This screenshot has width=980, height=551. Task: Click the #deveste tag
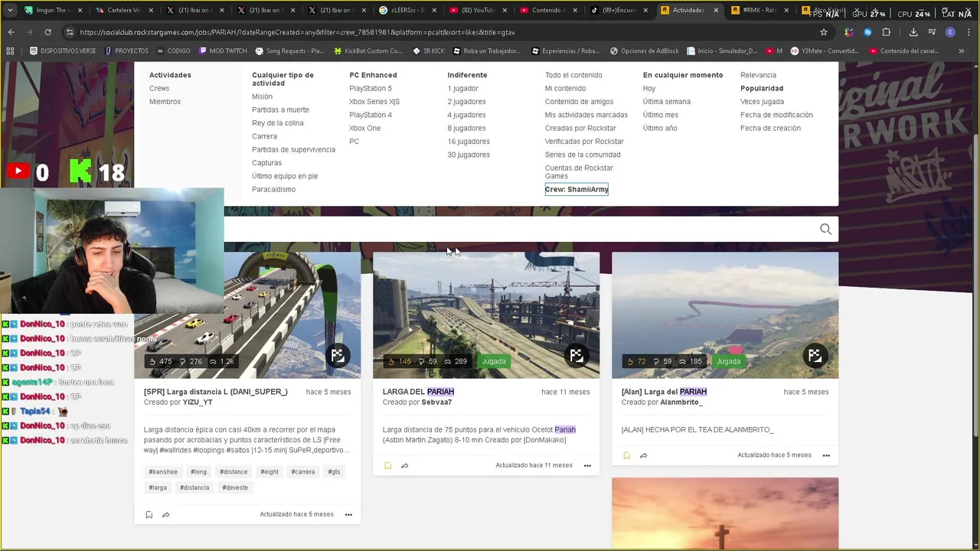click(235, 487)
